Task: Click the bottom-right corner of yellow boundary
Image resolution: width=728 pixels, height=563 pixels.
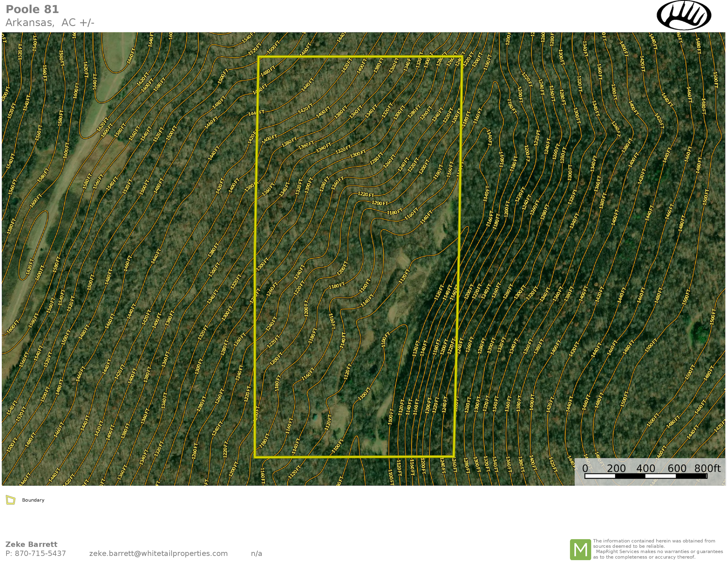Action: click(x=454, y=456)
